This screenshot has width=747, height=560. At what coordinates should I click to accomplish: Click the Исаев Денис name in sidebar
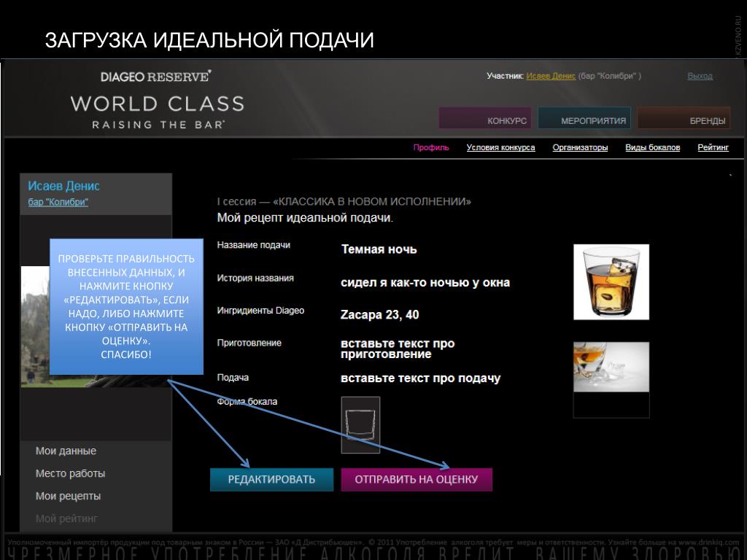pos(64,186)
